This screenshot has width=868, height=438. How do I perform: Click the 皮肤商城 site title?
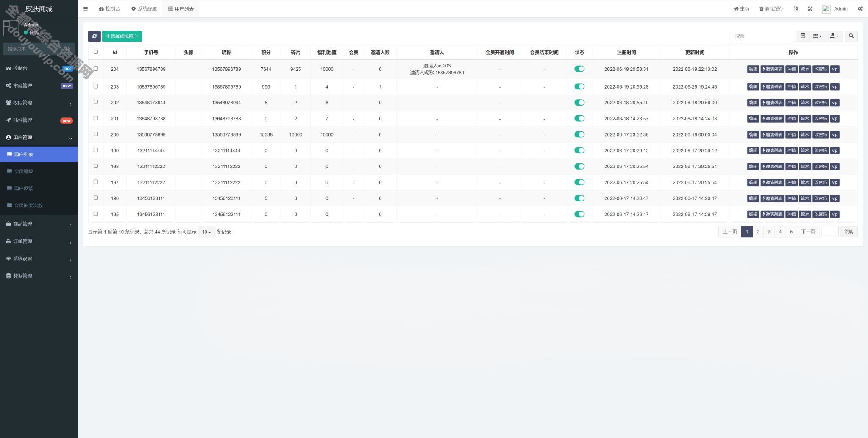pyautogui.click(x=39, y=9)
